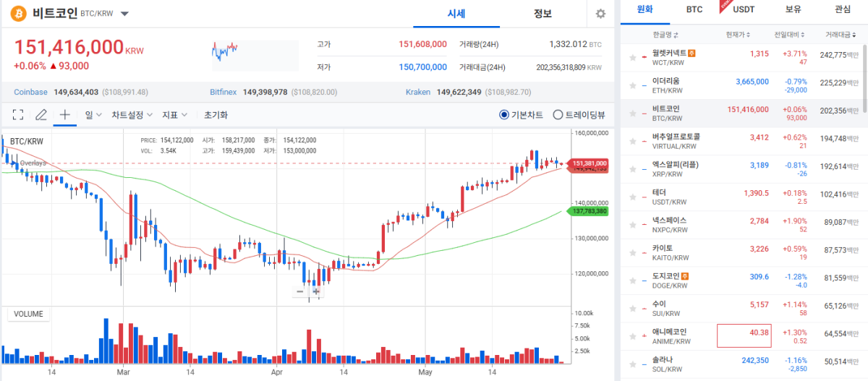Toggle fullscreen chart mode icon

click(x=18, y=114)
